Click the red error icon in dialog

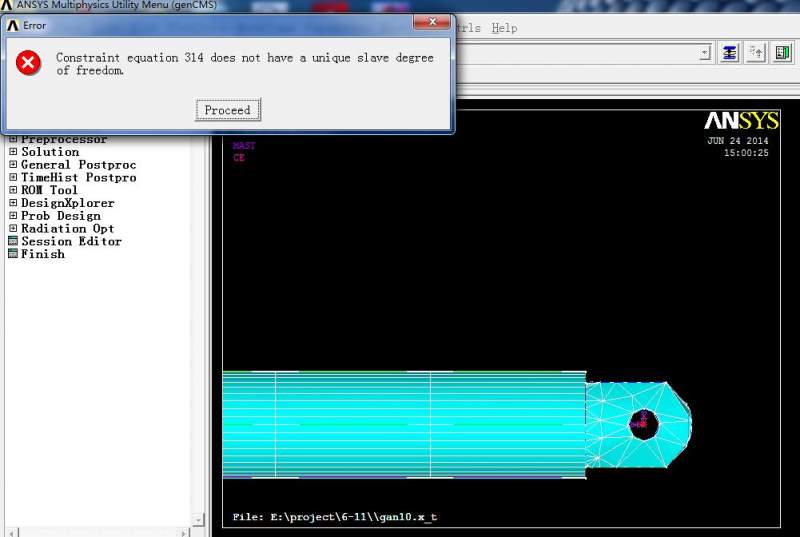(x=28, y=63)
